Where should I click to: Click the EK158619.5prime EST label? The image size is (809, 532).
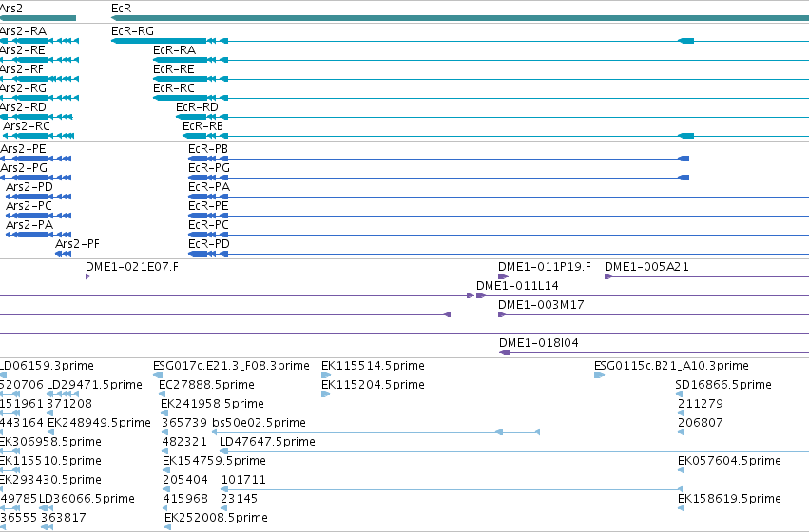click(729, 500)
